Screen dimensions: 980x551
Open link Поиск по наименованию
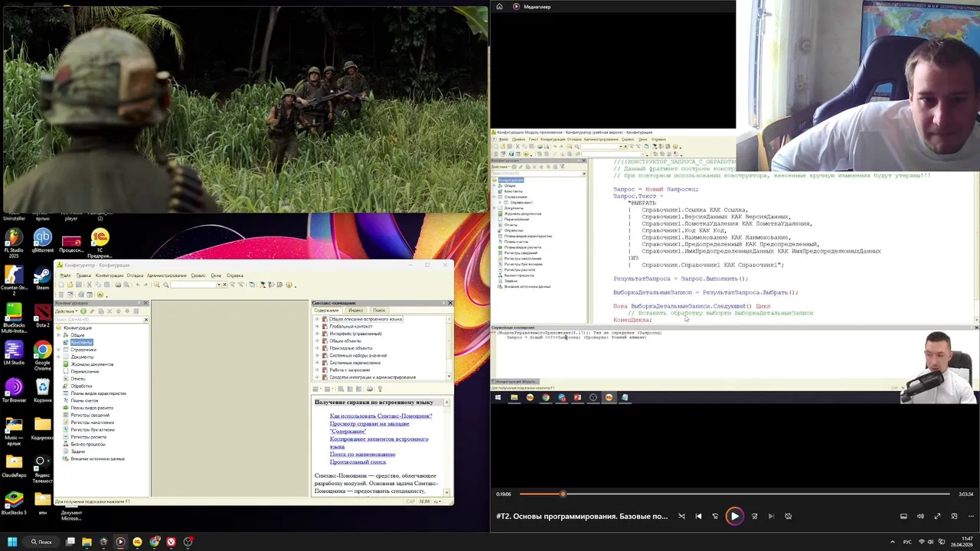point(362,454)
